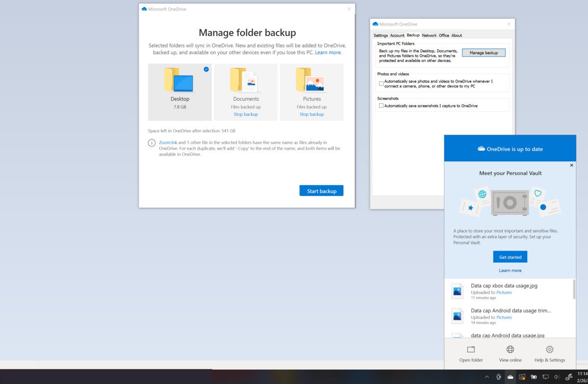The width and height of the screenshot is (588, 384).
Task: Click OneDrive cloud icon in system tray
Action: (x=510, y=377)
